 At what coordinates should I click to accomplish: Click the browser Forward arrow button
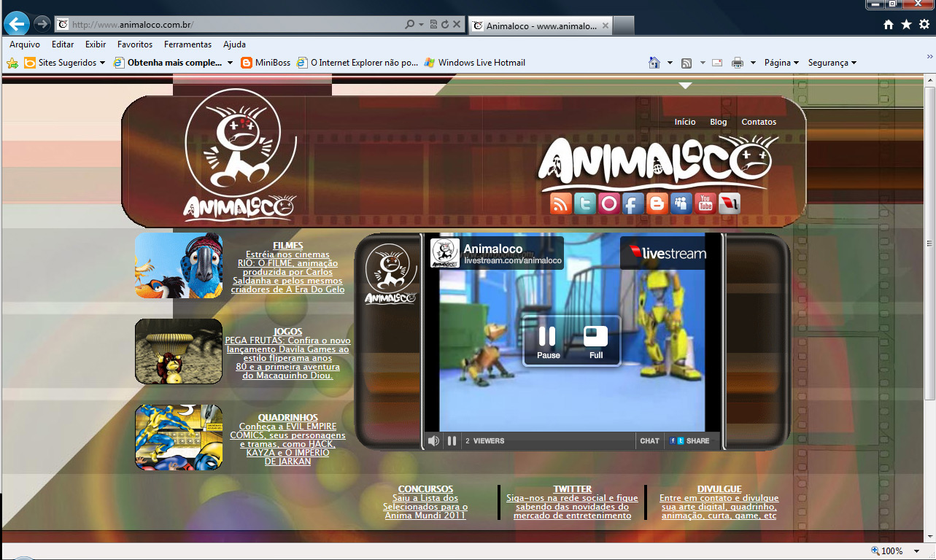(x=42, y=24)
